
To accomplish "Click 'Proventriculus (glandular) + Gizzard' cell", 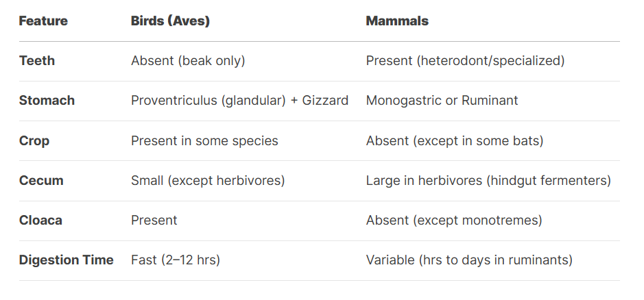I will [x=239, y=101].
